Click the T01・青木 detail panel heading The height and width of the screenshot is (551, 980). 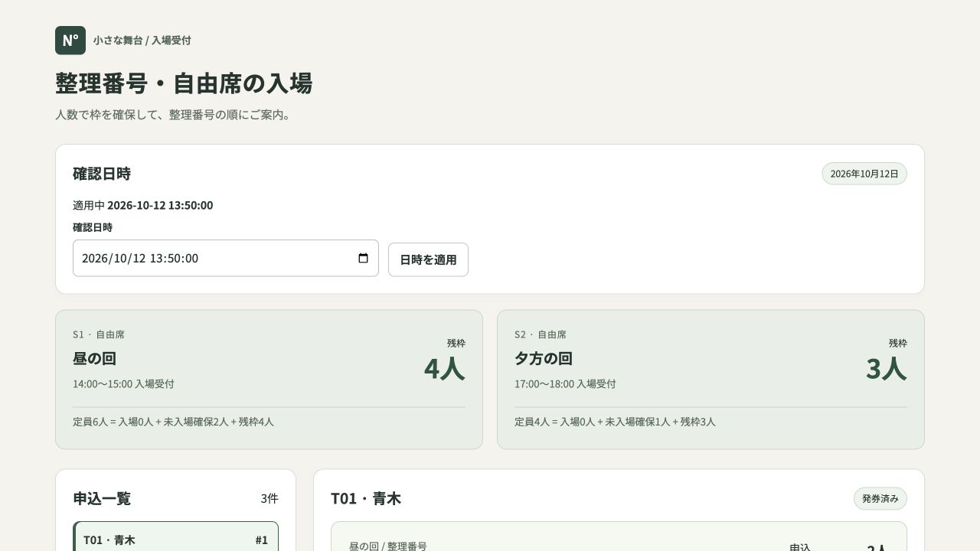(366, 499)
